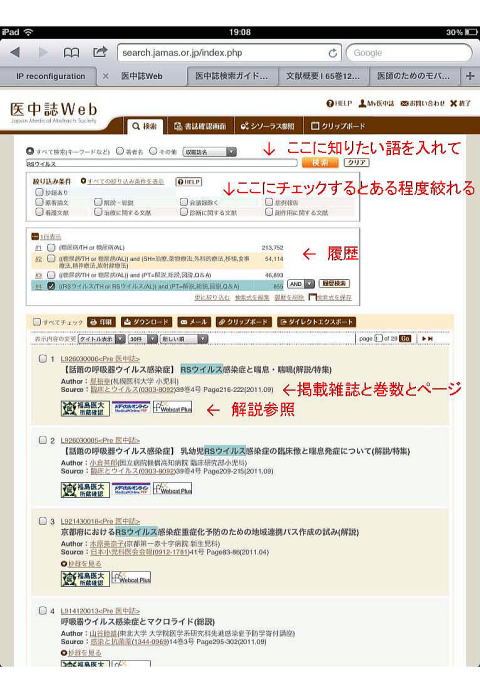Image resolution: width=480 pixels, height=693 pixels.
Task: Reload page with the refresh icon
Action: [x=332, y=53]
